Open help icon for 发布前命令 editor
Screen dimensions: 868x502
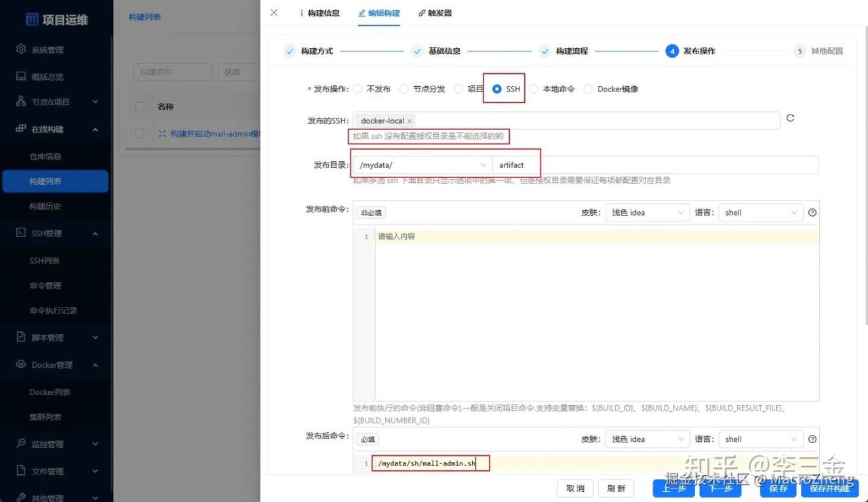coord(812,213)
